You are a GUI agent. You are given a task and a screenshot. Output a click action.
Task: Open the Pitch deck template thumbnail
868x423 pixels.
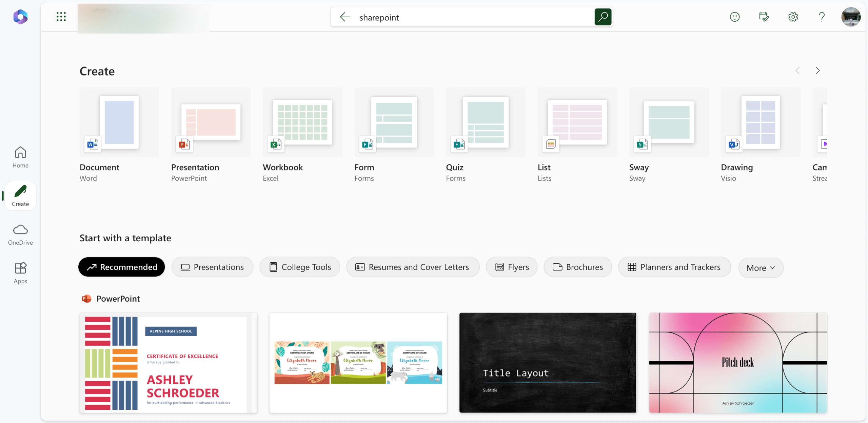[738, 362]
